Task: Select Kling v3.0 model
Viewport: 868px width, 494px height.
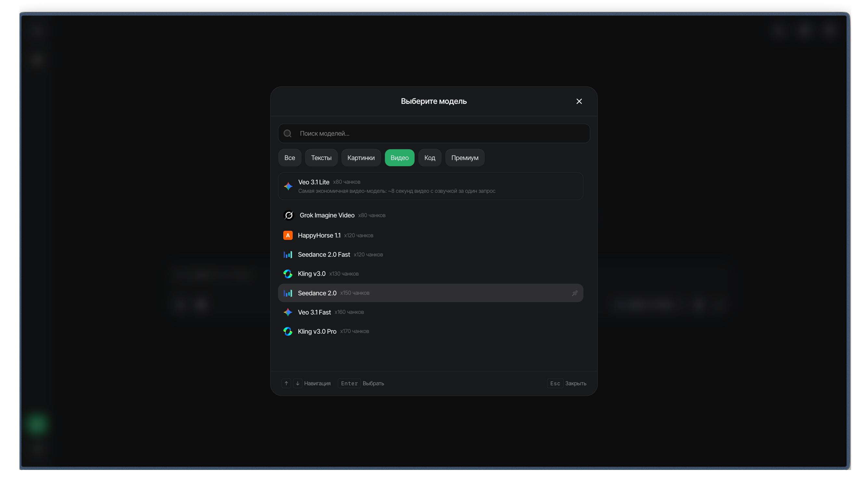Action: pyautogui.click(x=430, y=274)
